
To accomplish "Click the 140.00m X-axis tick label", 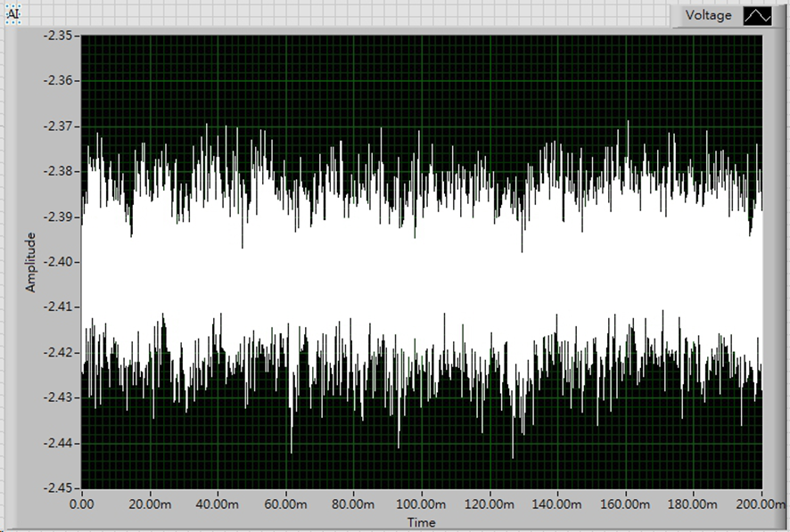I will [557, 504].
